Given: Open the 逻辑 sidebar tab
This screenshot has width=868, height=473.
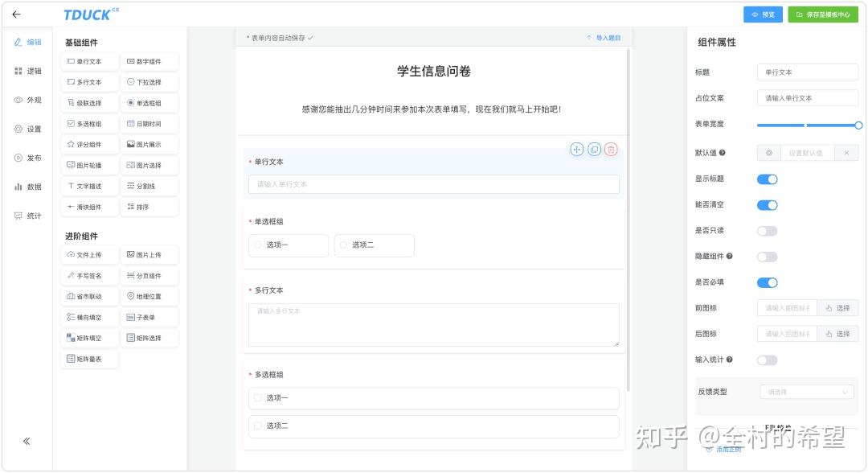Looking at the screenshot, I should coord(27,71).
